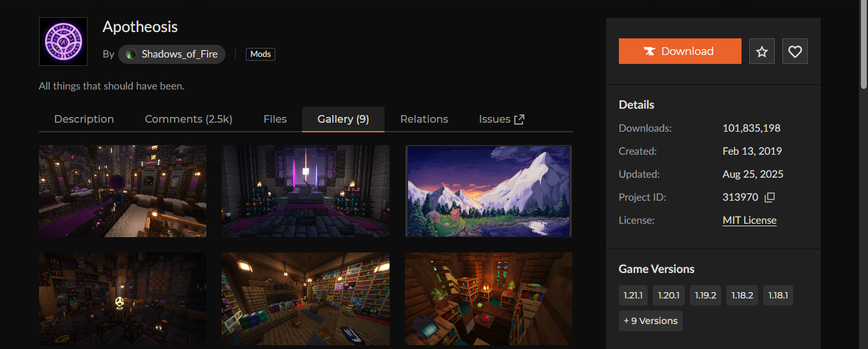868x349 pixels.
Task: Click the Mods category tag
Action: tap(261, 54)
